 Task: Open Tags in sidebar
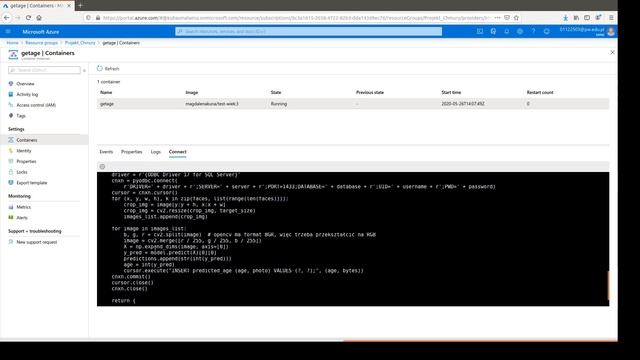(21, 116)
